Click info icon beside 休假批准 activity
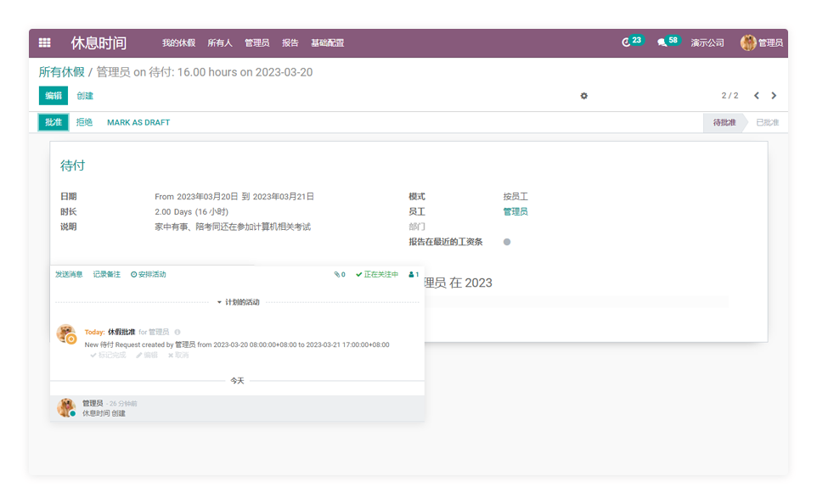Image resolution: width=817 pixels, height=504 pixels. click(x=177, y=333)
